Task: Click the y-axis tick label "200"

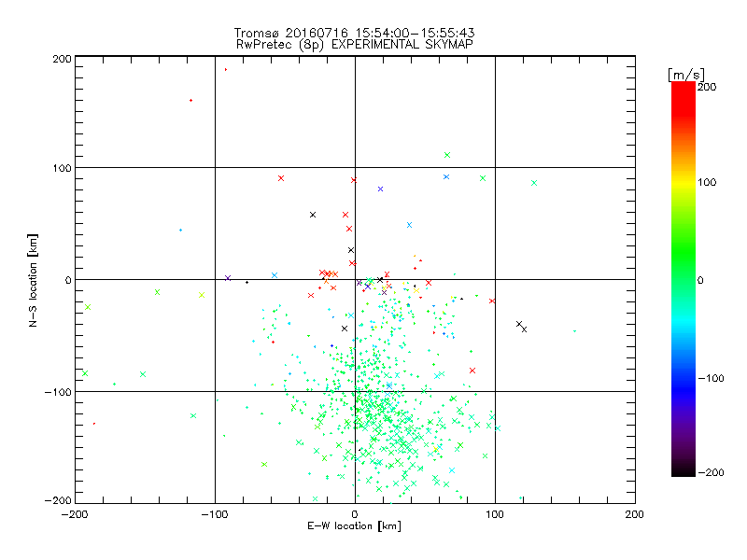Action: [x=62, y=59]
